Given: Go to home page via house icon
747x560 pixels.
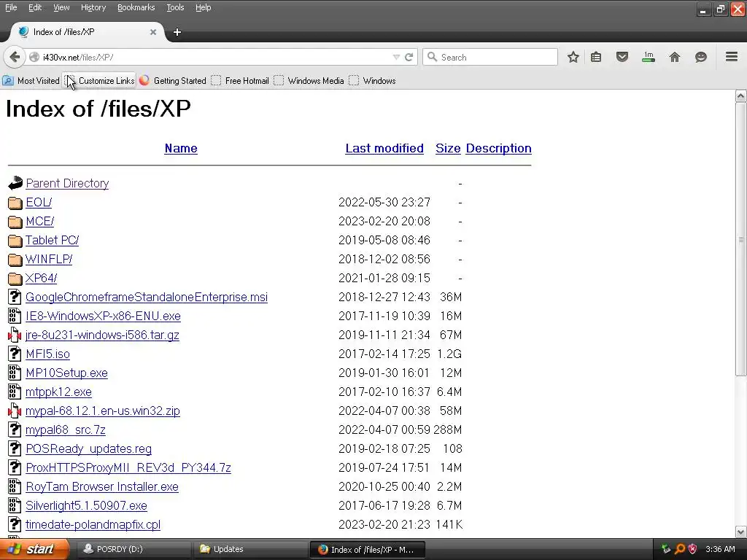Looking at the screenshot, I should (675, 57).
